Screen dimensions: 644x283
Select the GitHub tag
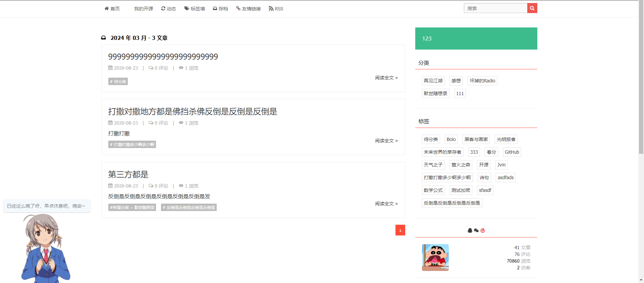tap(512, 152)
